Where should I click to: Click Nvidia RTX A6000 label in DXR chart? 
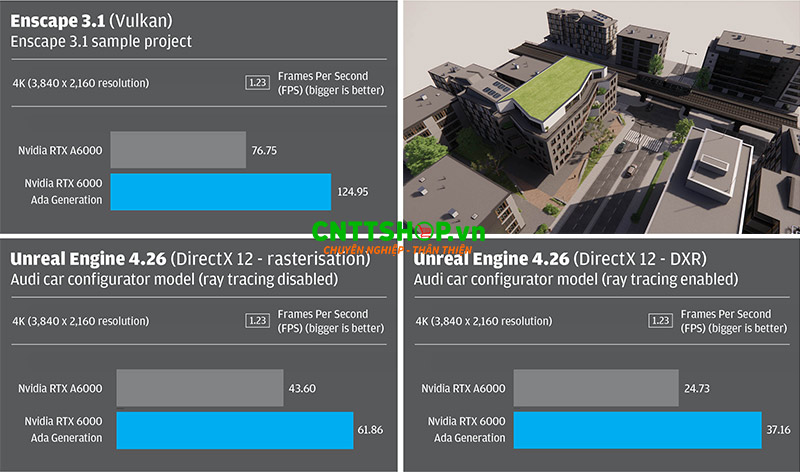[463, 388]
